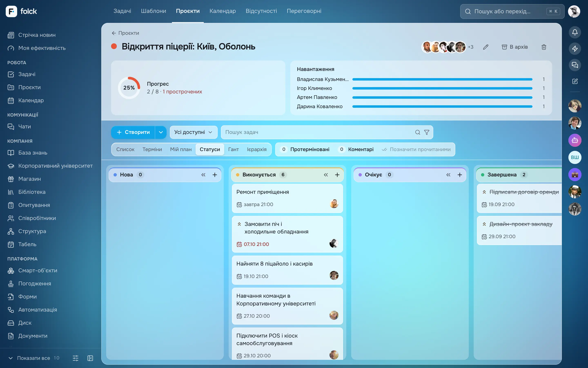Select the Ієрархія view tab
Screen dimensions: 588x368
[x=257, y=149]
